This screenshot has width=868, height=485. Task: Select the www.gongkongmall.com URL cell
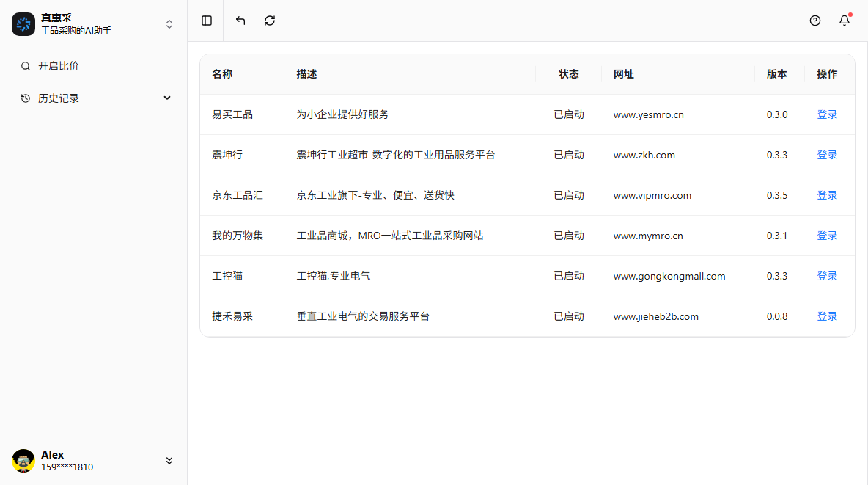(x=669, y=276)
